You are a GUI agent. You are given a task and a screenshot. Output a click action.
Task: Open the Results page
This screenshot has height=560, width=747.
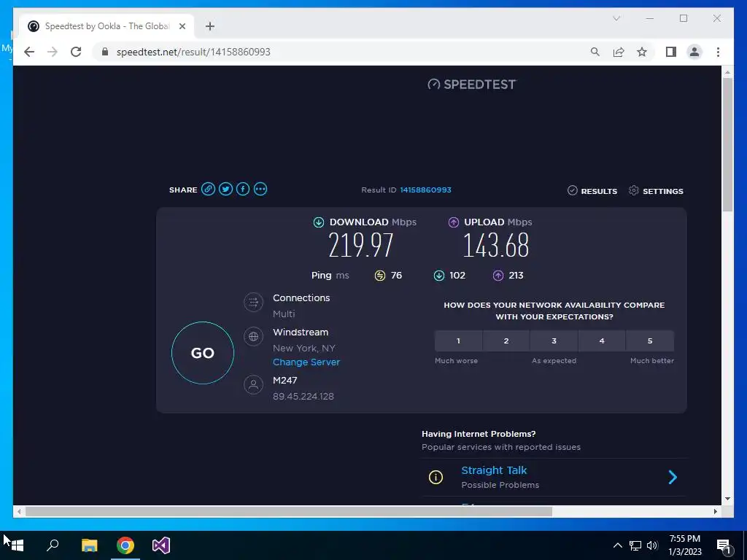pos(592,191)
